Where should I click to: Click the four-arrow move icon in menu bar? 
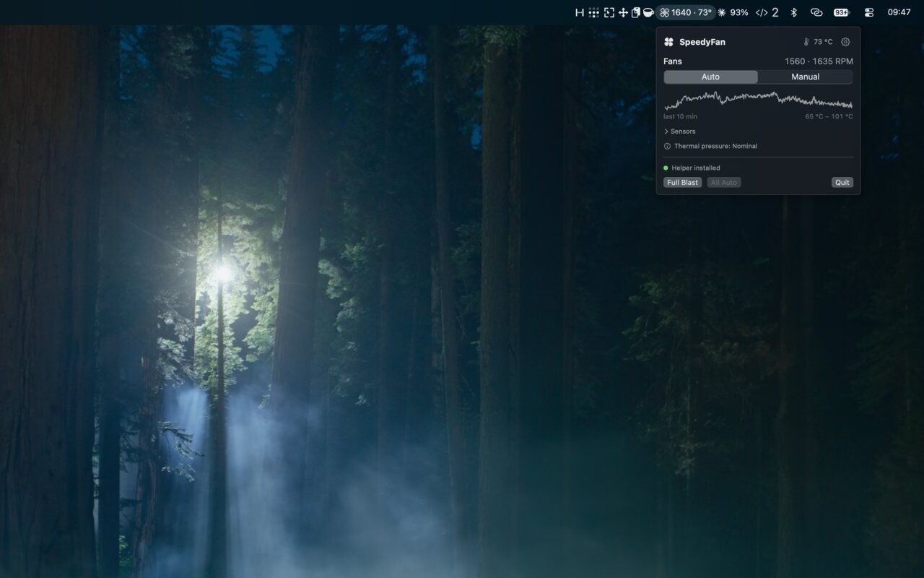623,12
